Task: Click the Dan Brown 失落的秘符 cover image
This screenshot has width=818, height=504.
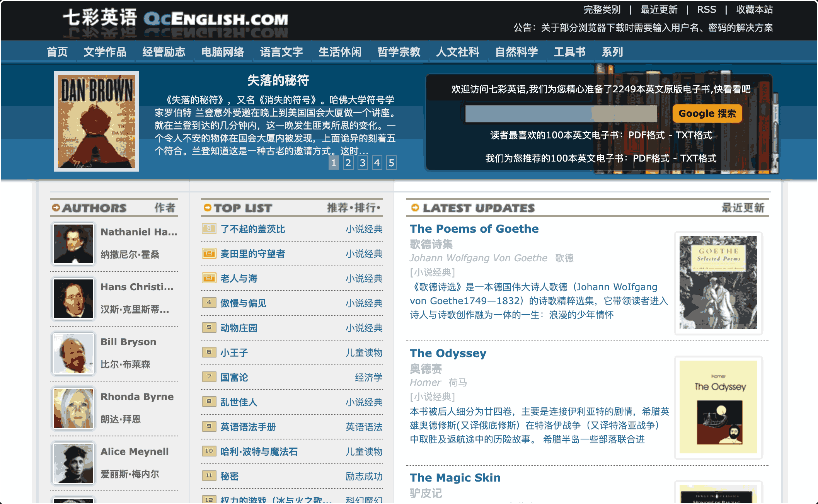Action: [97, 121]
